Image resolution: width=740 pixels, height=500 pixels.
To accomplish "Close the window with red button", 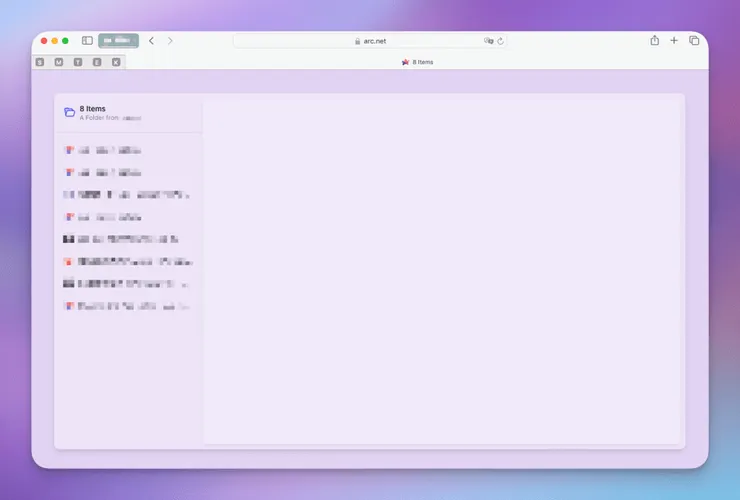I will (x=44, y=41).
